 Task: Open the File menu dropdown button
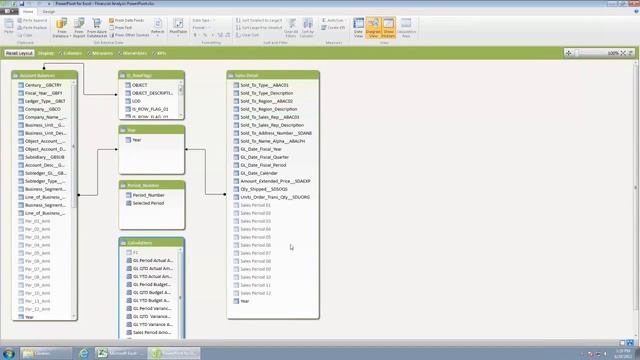[9, 11]
